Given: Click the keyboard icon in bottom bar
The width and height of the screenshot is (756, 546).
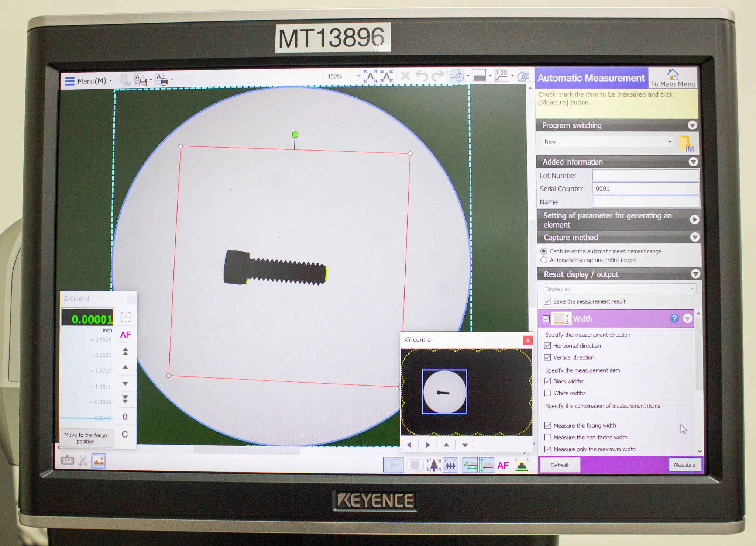Looking at the screenshot, I should point(68,460).
